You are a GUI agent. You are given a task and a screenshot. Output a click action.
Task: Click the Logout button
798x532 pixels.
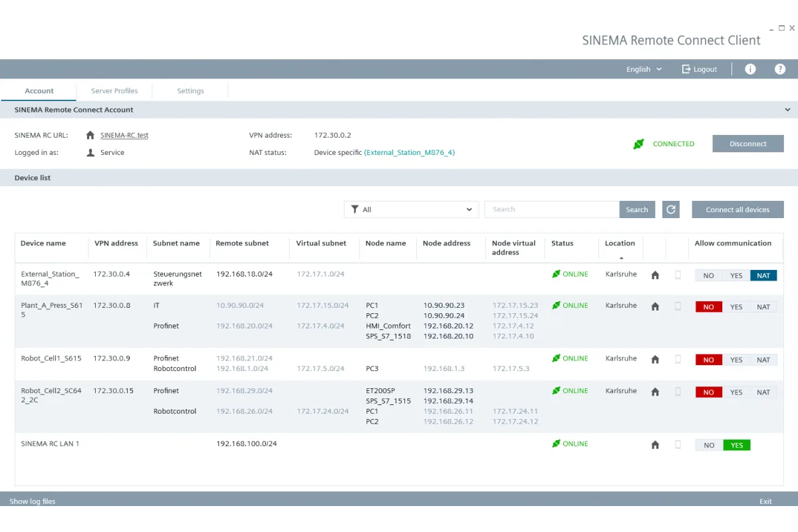click(700, 69)
